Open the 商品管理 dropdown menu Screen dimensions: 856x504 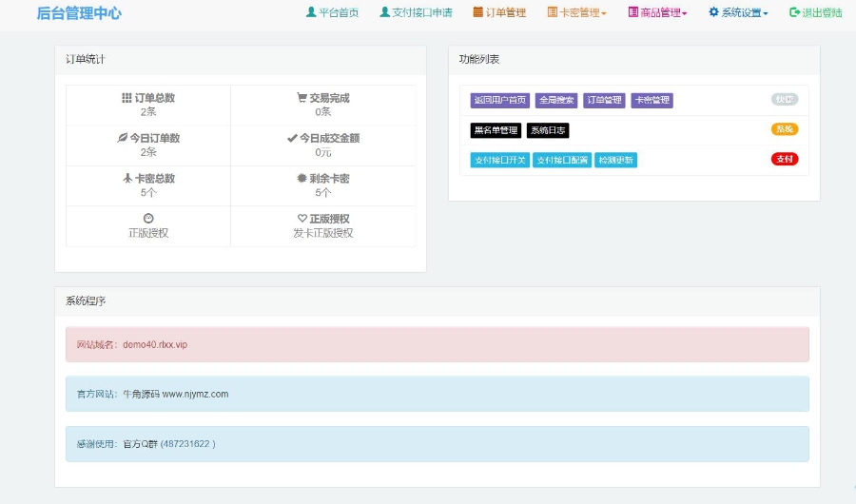[657, 13]
